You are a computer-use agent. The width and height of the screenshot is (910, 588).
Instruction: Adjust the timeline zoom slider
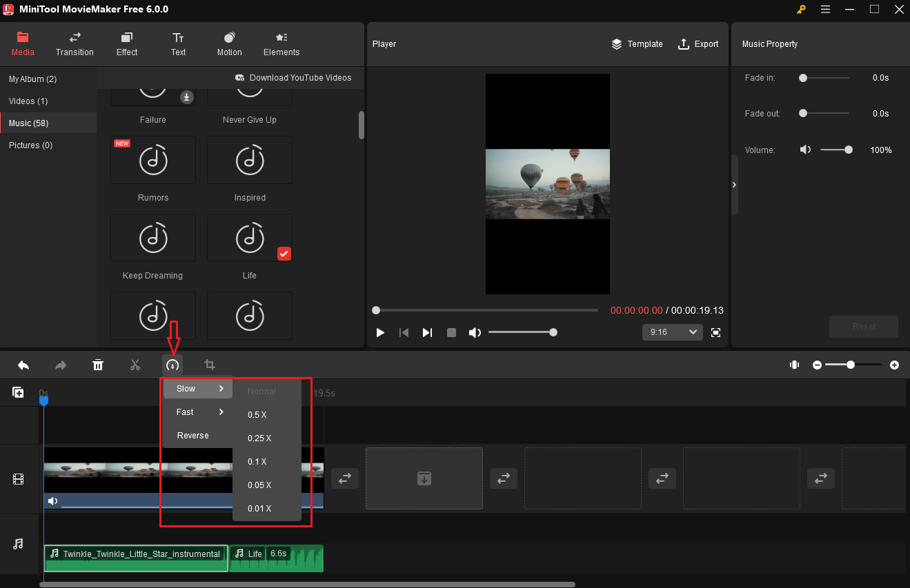pos(853,365)
